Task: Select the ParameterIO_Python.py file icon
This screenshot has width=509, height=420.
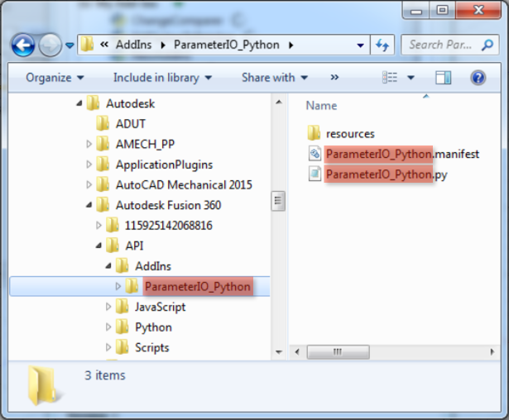Action: click(x=314, y=174)
